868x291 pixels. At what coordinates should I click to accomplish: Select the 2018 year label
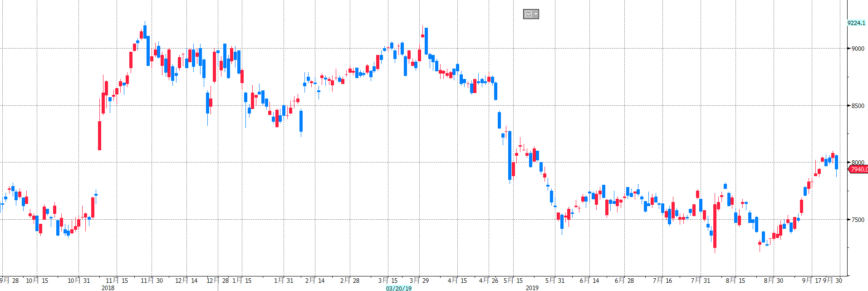point(108,288)
